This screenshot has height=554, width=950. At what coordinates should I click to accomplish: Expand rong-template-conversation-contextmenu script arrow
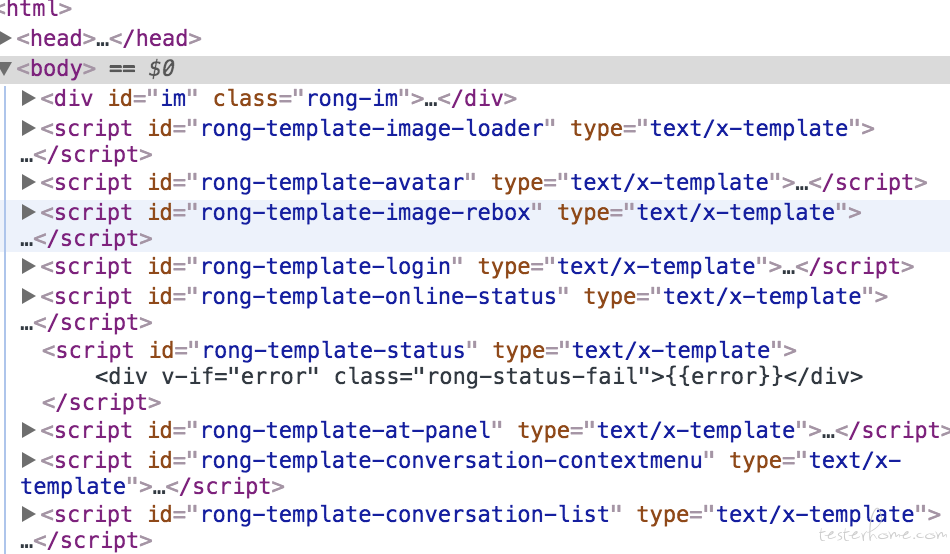28,461
